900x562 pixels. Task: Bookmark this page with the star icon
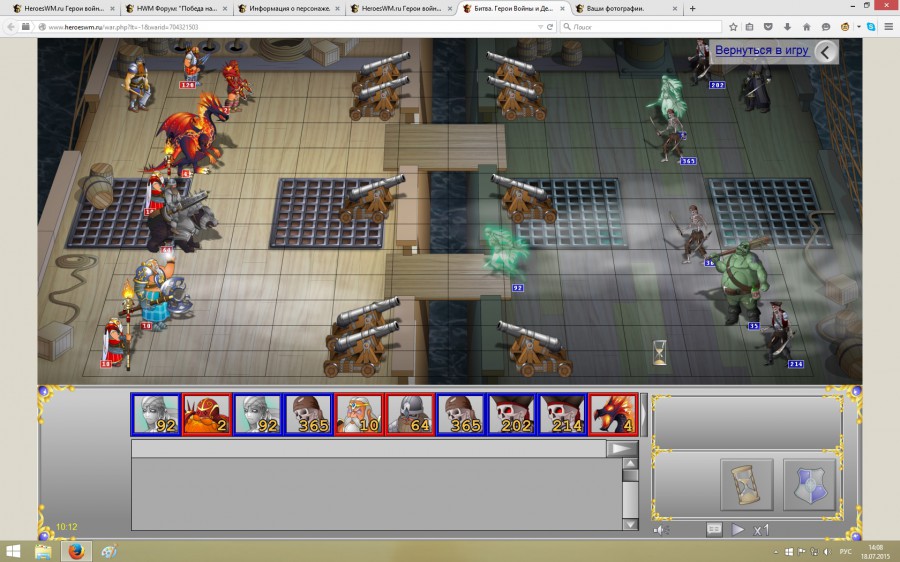coord(733,26)
